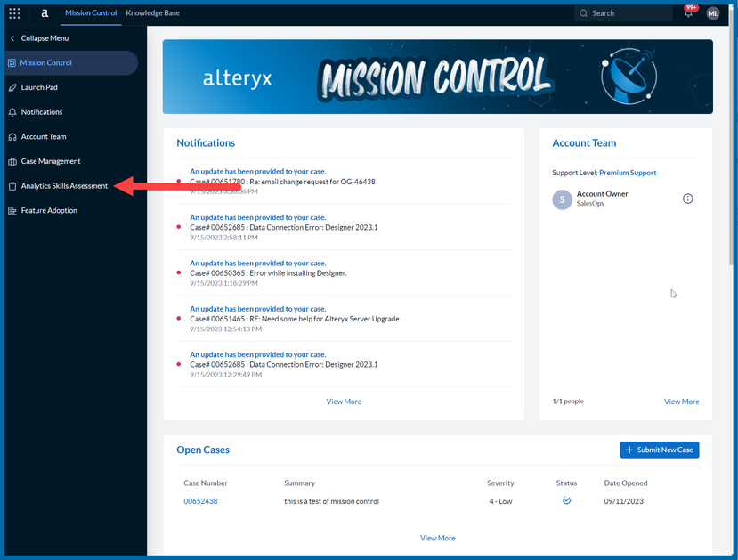This screenshot has width=738, height=560.
Task: Click the Date Opened column header
Action: 626,483
